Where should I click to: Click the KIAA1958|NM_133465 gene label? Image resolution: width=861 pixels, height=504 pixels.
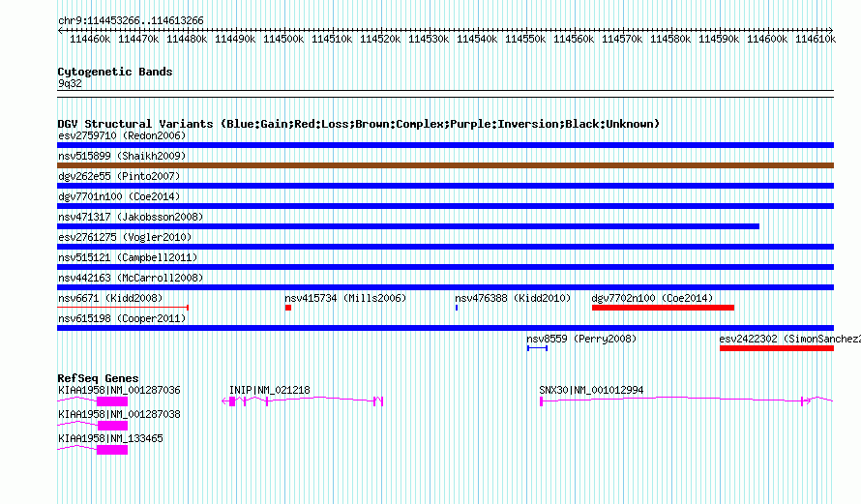pos(110,438)
